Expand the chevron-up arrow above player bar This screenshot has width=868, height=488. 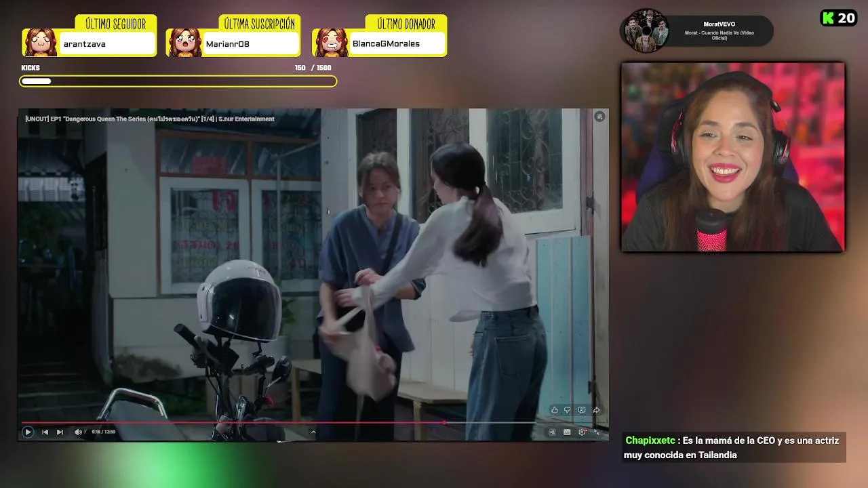click(x=313, y=432)
